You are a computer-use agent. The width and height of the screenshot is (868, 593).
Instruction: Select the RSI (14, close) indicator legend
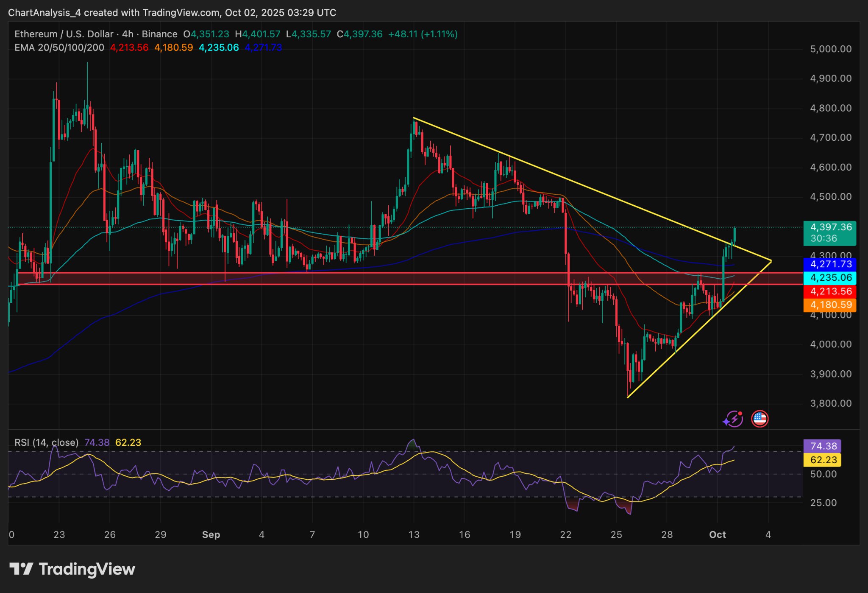point(47,442)
